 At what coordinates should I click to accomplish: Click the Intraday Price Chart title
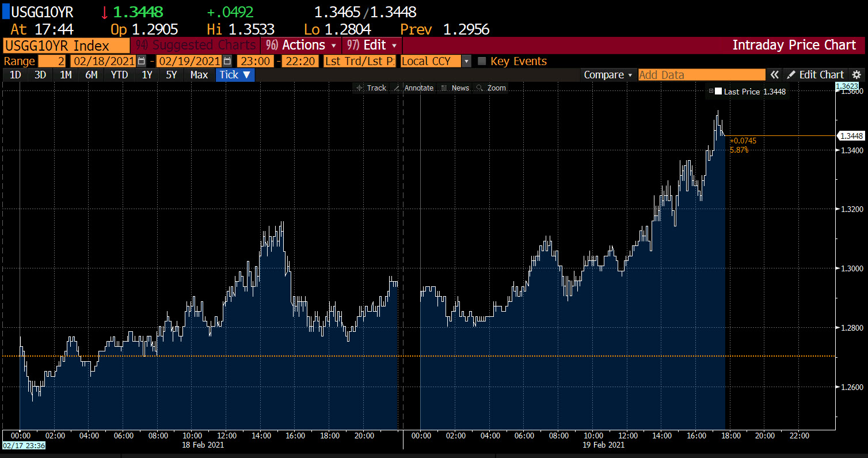coord(794,45)
